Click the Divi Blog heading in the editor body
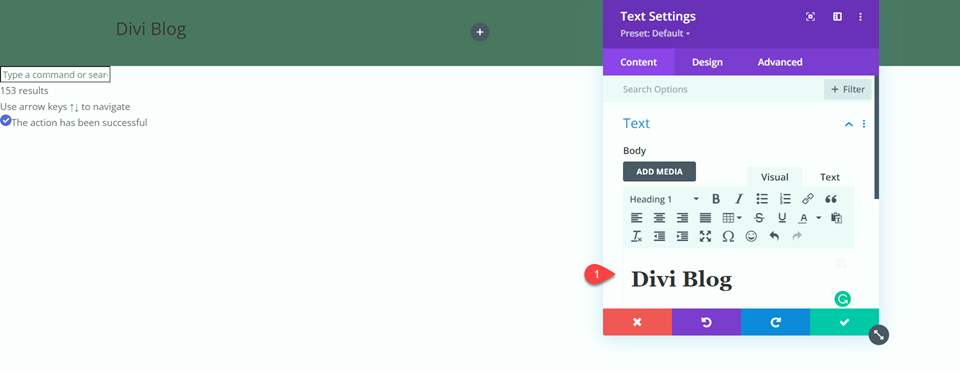Image resolution: width=960 pixels, height=372 pixels. (x=681, y=280)
